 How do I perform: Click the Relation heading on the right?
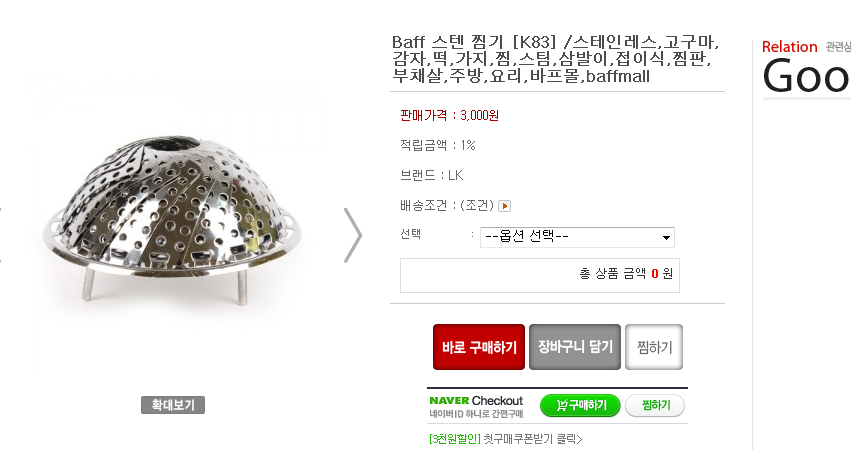789,46
